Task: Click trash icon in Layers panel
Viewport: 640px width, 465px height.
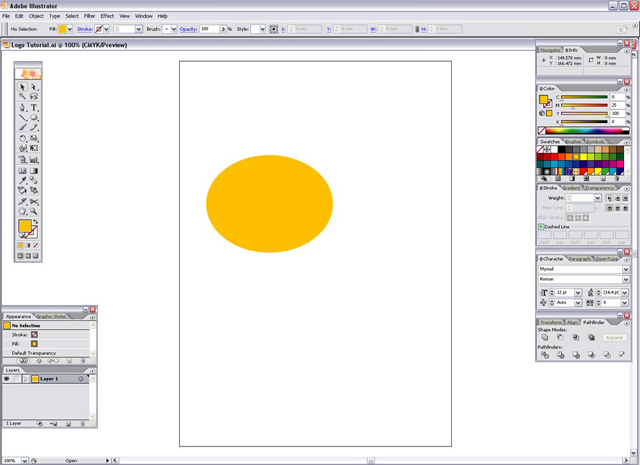Action: (x=82, y=424)
